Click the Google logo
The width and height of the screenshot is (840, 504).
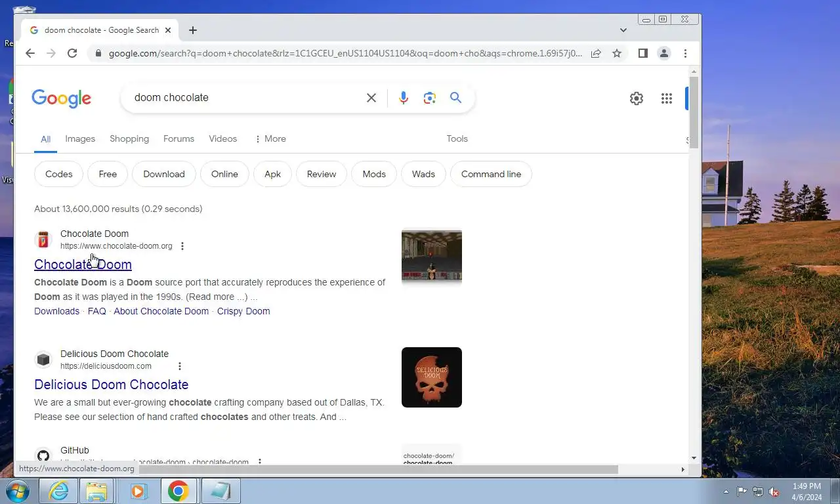(x=62, y=98)
